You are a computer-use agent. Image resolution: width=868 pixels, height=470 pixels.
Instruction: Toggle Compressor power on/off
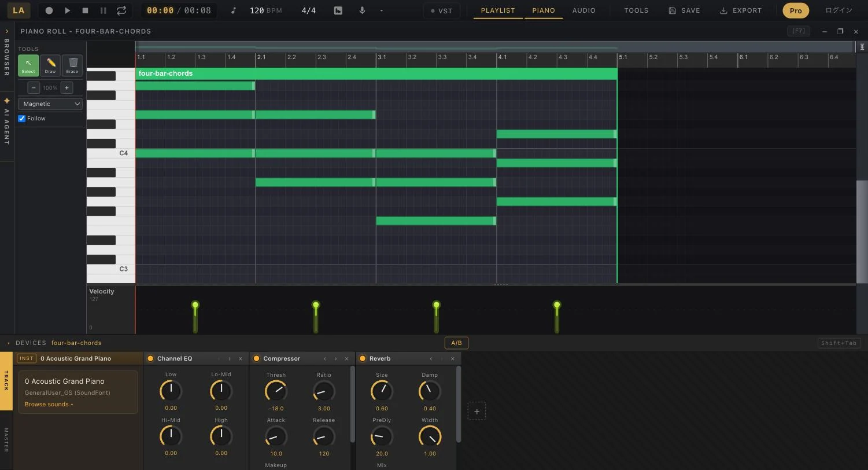(x=257, y=358)
